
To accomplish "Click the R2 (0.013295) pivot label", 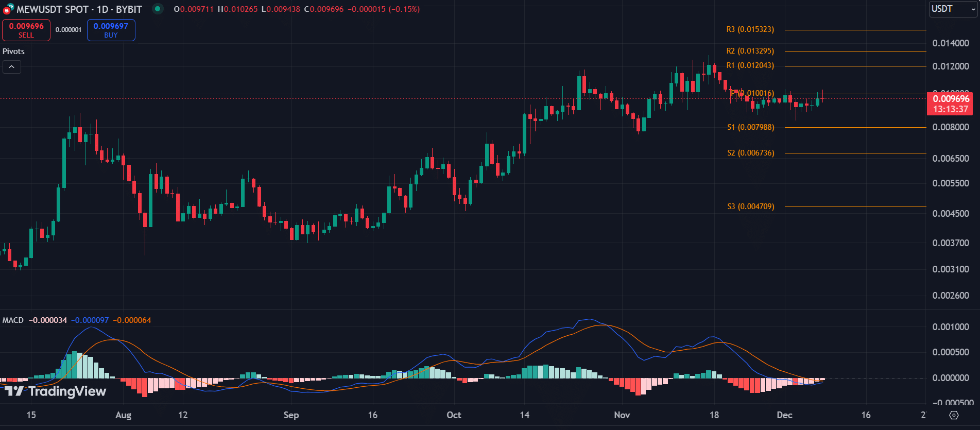I will 750,51.
